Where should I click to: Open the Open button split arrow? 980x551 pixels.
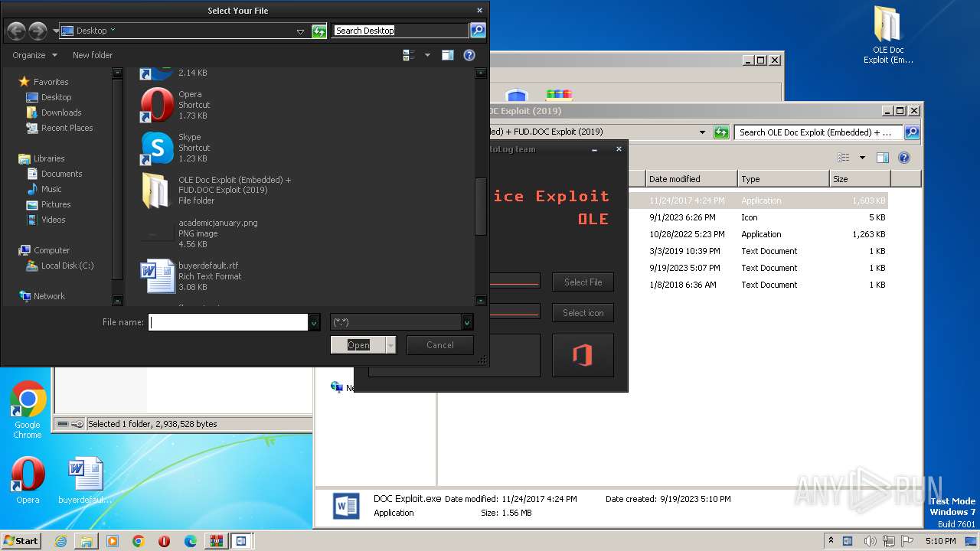(x=391, y=345)
